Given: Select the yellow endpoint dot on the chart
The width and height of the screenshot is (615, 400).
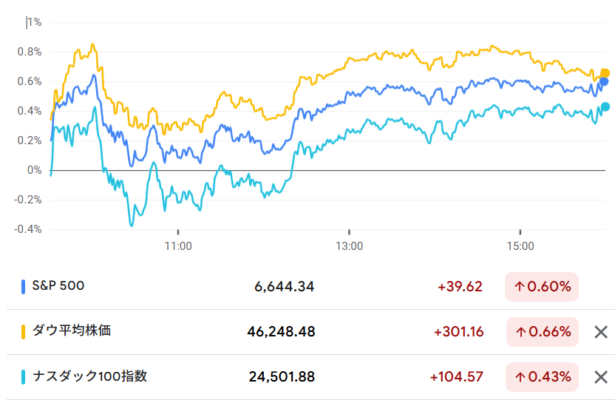Looking at the screenshot, I should pyautogui.click(x=604, y=73).
